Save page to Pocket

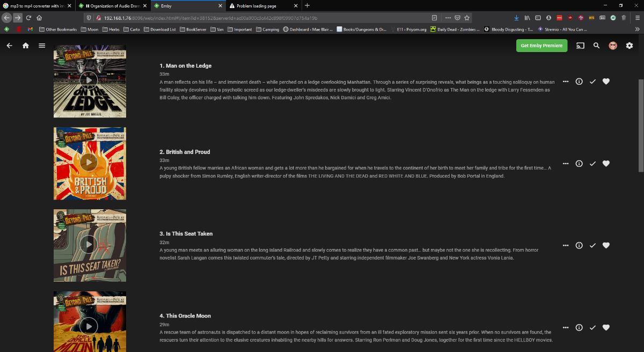pos(458,17)
